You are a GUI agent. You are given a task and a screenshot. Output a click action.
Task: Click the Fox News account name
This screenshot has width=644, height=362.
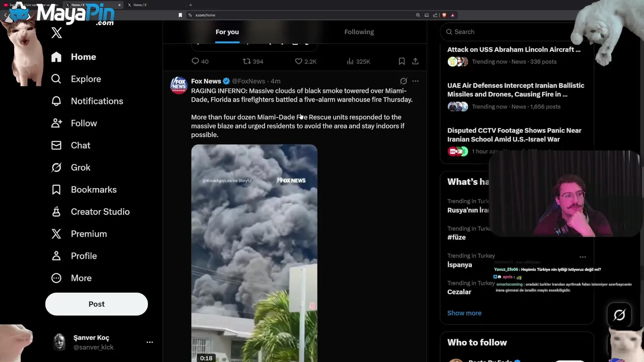pos(206,81)
